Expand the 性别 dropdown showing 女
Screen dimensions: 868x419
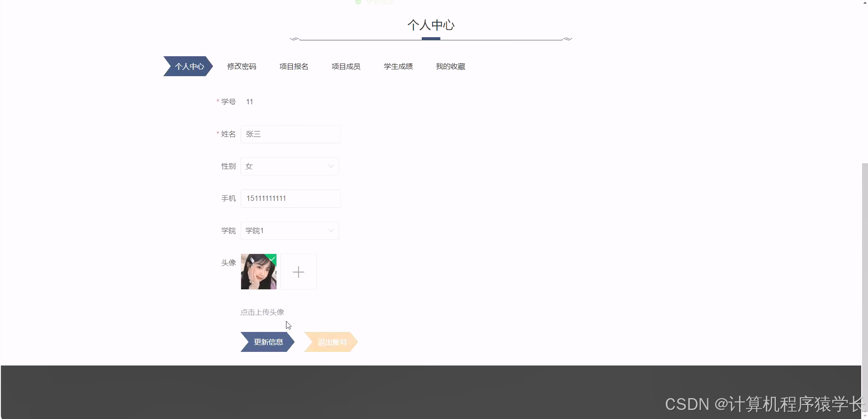[290, 166]
